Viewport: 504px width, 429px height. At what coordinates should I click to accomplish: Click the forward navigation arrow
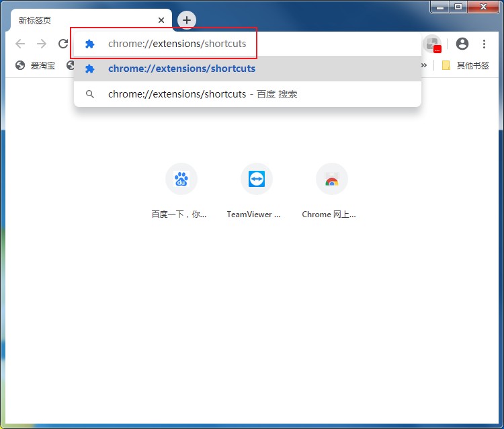click(42, 44)
